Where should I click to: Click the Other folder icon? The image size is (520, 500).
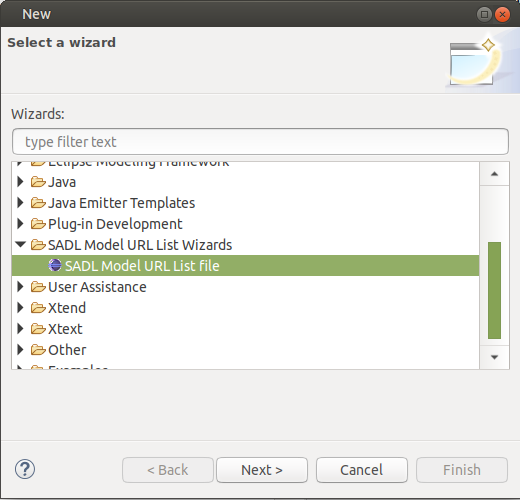pos(38,350)
